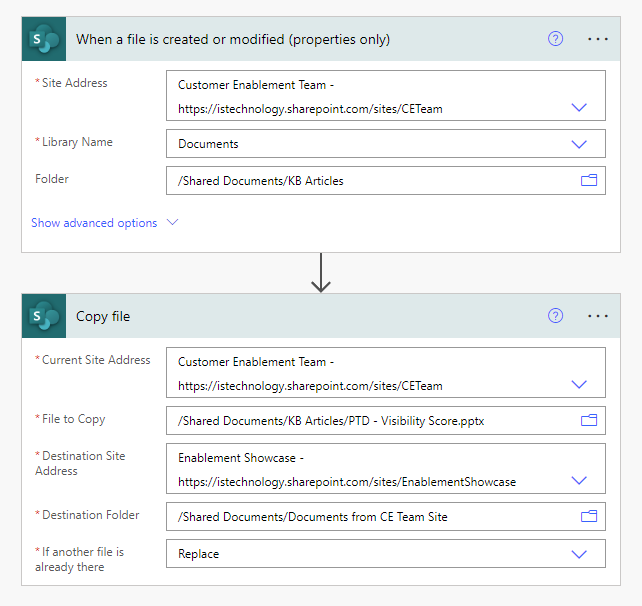Expand the Destination Site Address dropdown

579,480
